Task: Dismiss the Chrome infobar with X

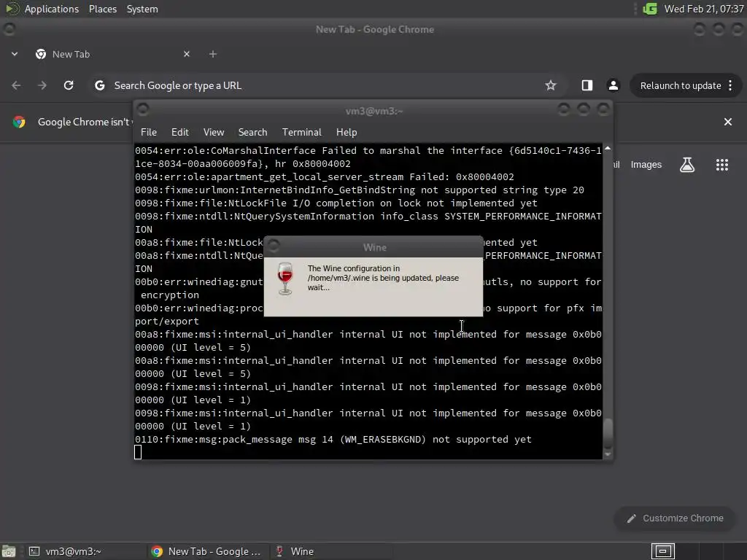Action: [727, 122]
